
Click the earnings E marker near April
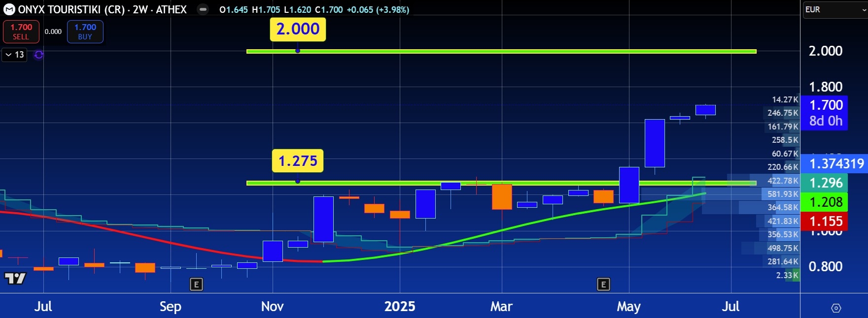pos(603,284)
